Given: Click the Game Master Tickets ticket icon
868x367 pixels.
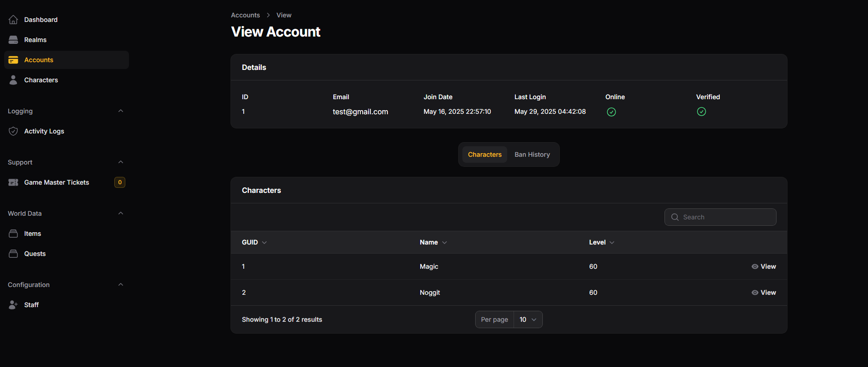Looking at the screenshot, I should pyautogui.click(x=13, y=182).
